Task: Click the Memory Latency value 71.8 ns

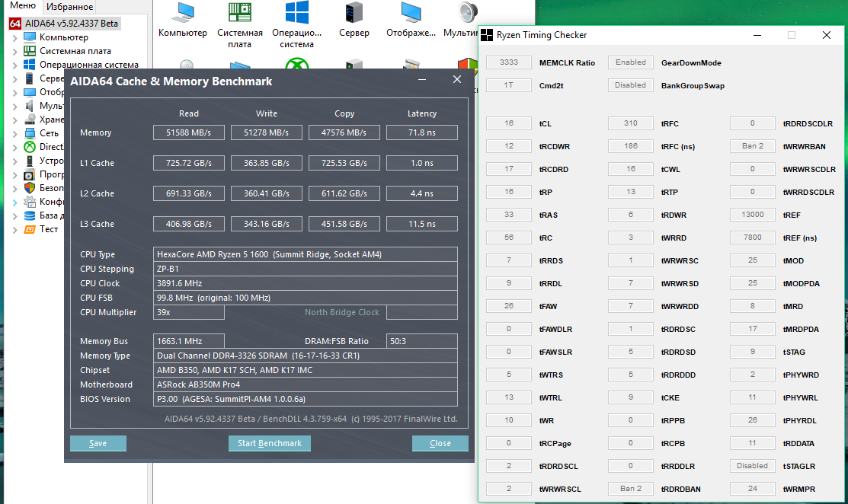Action: coord(422,132)
